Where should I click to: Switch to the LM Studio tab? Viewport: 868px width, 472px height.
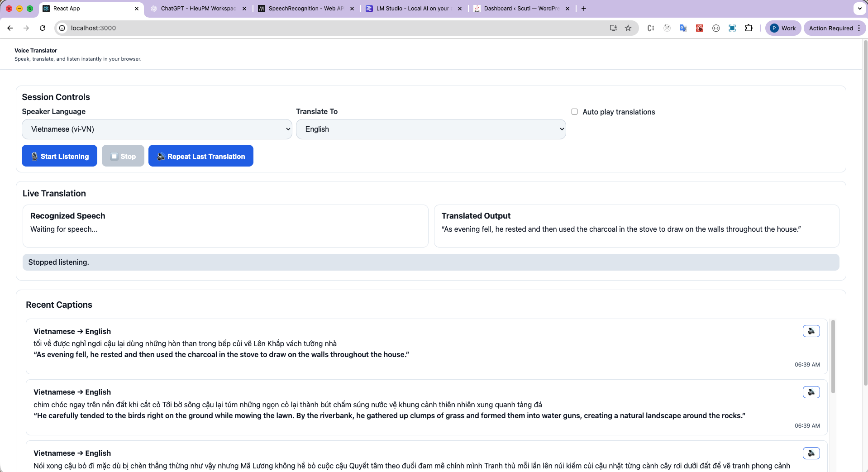point(412,9)
